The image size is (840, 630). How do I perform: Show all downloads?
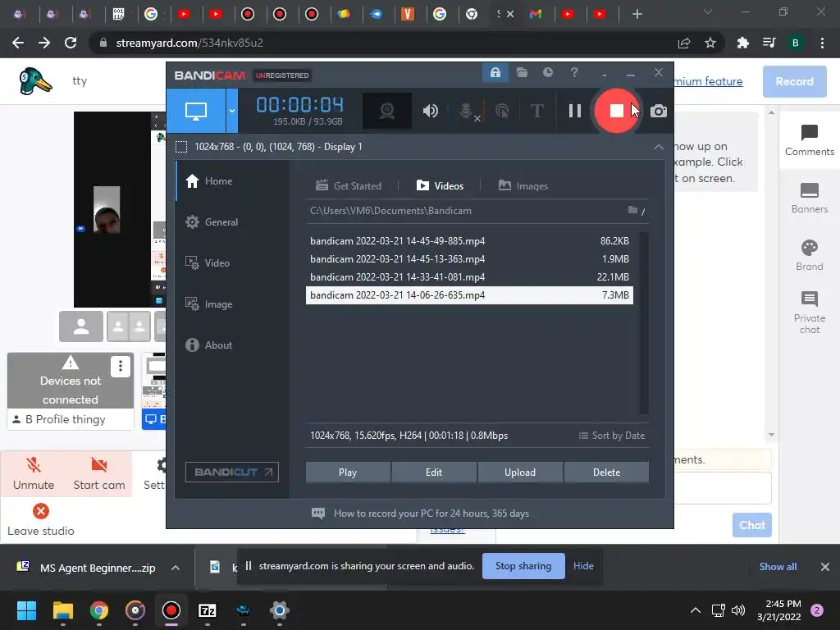pyautogui.click(x=778, y=567)
